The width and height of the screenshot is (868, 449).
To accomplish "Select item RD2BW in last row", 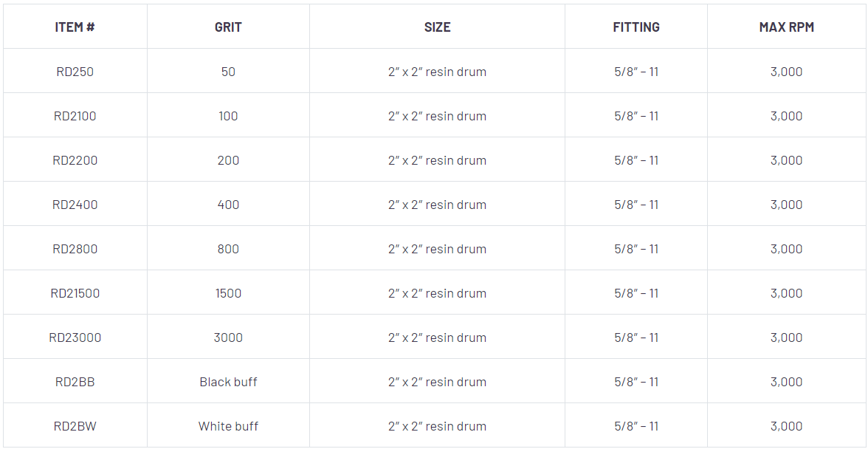I will [75, 426].
